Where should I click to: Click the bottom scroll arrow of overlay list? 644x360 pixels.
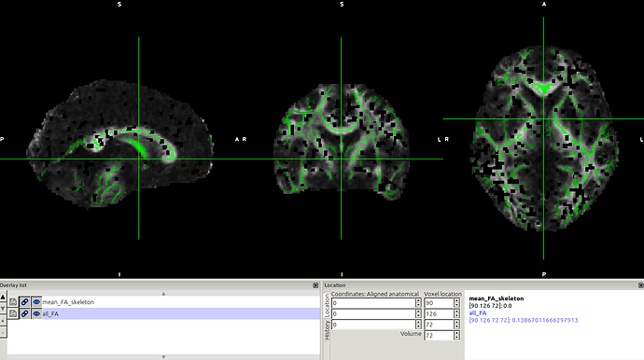(x=163, y=357)
